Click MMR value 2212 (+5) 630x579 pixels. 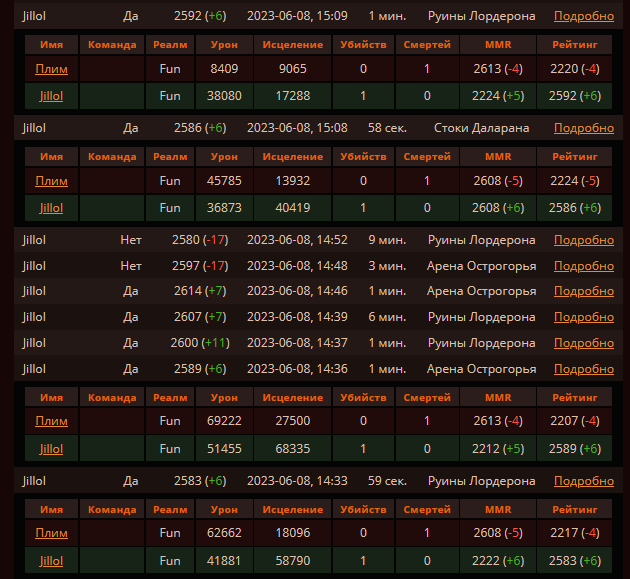pos(498,448)
